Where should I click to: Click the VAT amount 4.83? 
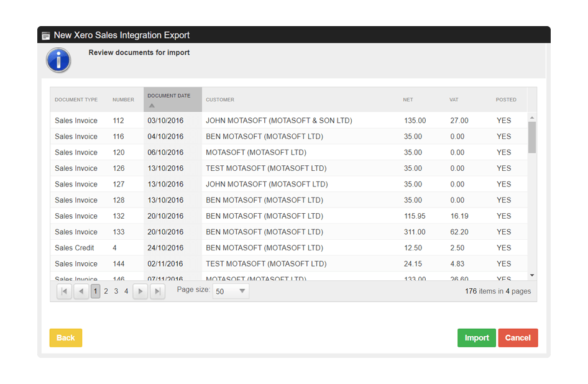click(x=457, y=264)
